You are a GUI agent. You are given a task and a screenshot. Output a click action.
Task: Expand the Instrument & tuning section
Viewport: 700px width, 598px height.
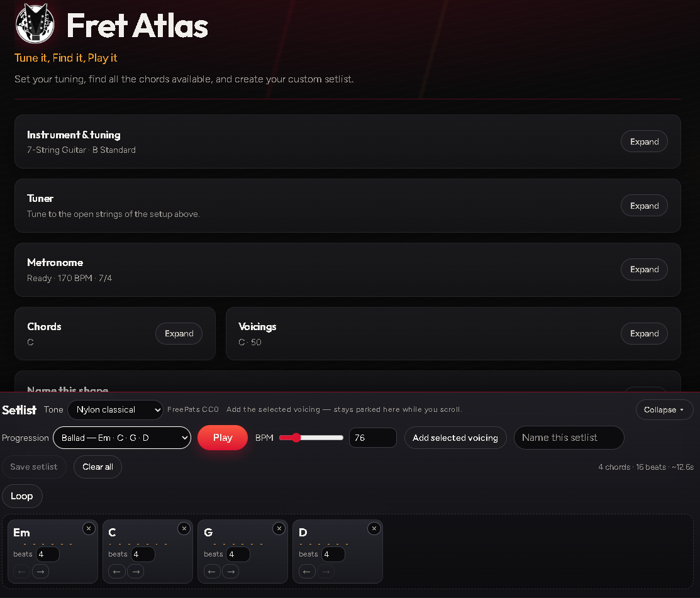click(x=644, y=141)
